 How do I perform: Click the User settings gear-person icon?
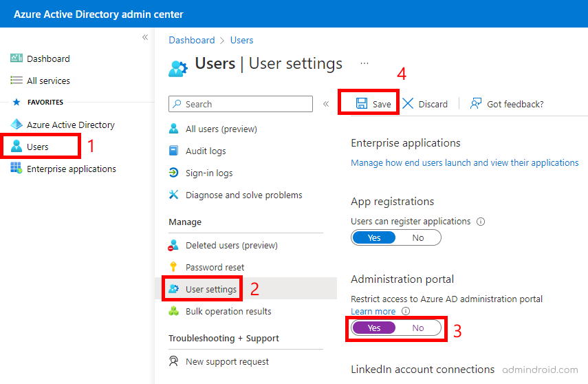point(173,288)
